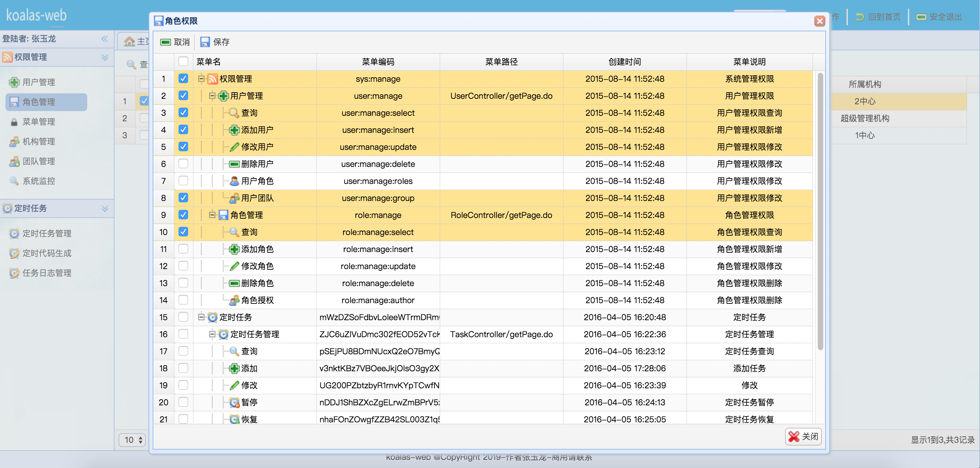Screen dimensions: 980x468
Task: Click the 修改角色 pencil icon
Action: pyautogui.click(x=234, y=266)
